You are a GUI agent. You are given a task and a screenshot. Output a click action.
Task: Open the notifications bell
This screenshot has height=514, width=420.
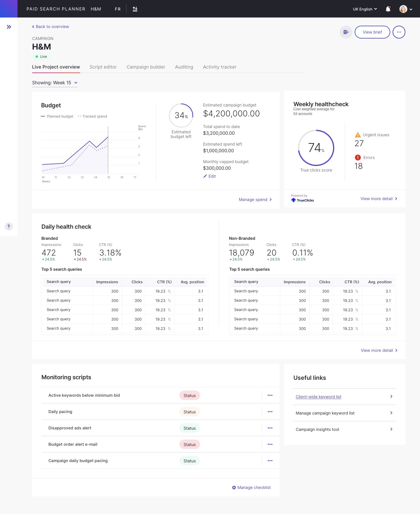click(x=388, y=9)
